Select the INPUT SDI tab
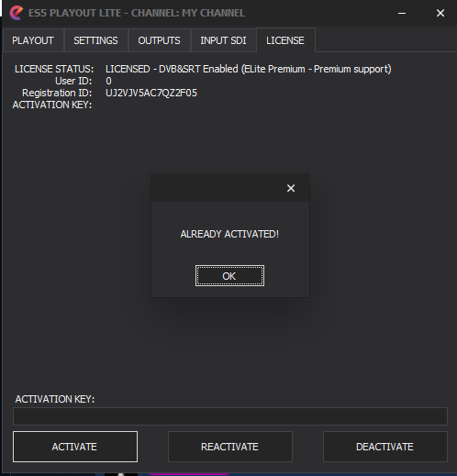This screenshot has height=476, width=457. pos(223,40)
